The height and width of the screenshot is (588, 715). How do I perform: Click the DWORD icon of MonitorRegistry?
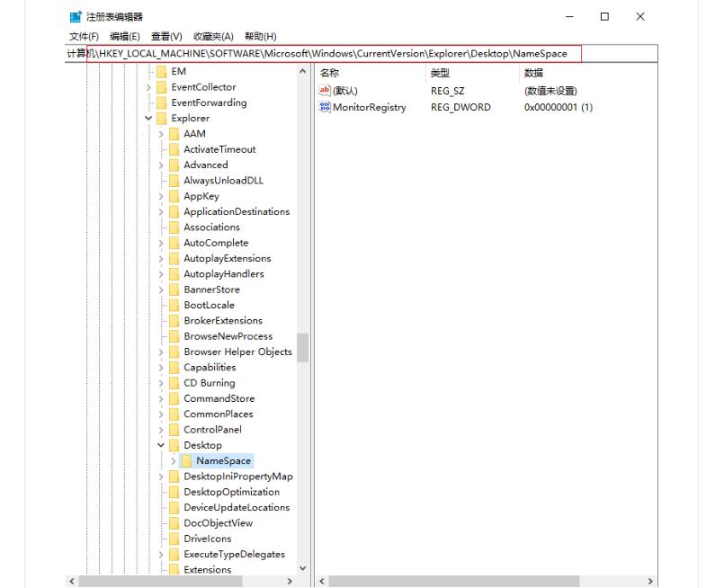(x=324, y=107)
